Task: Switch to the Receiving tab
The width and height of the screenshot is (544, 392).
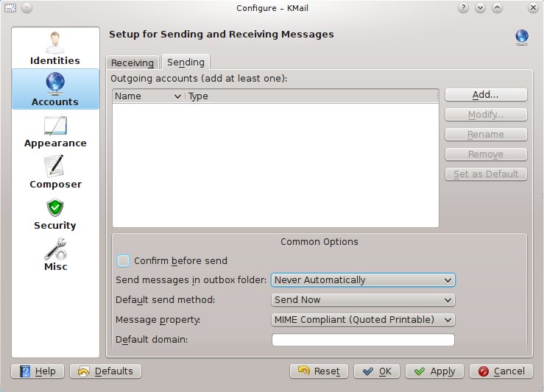Action: pos(133,63)
